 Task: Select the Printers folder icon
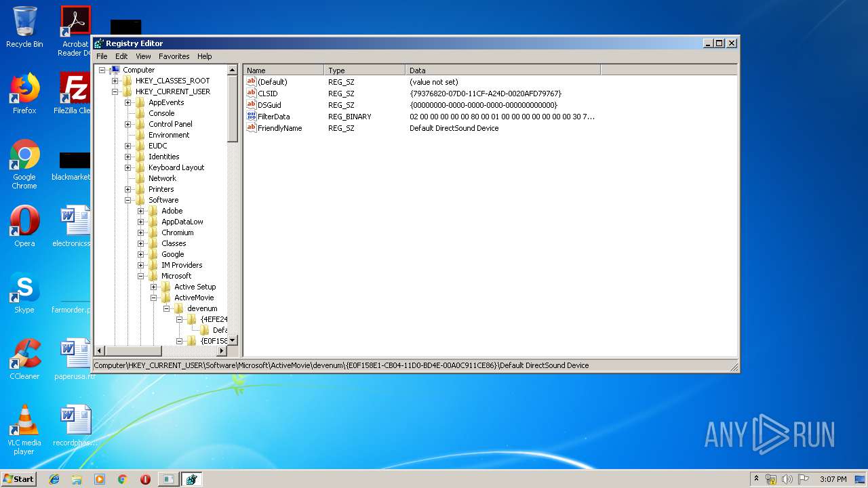click(140, 189)
